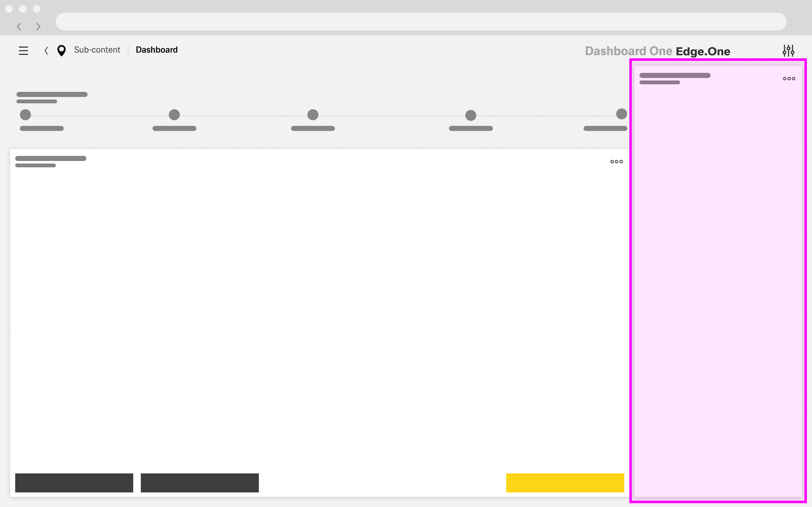Click the browser address bar
The image size is (812, 507).
[x=421, y=21]
